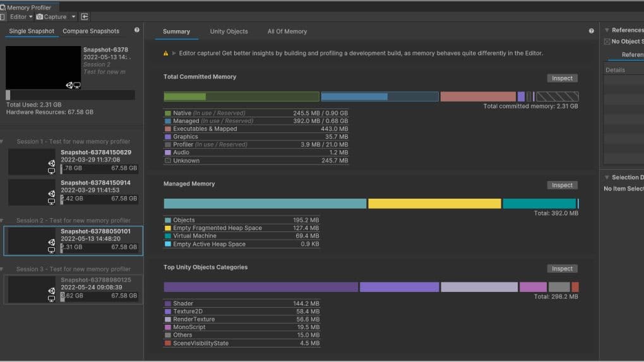Click the Profiler legend row
Screen dimensions: 644x362
point(256,144)
